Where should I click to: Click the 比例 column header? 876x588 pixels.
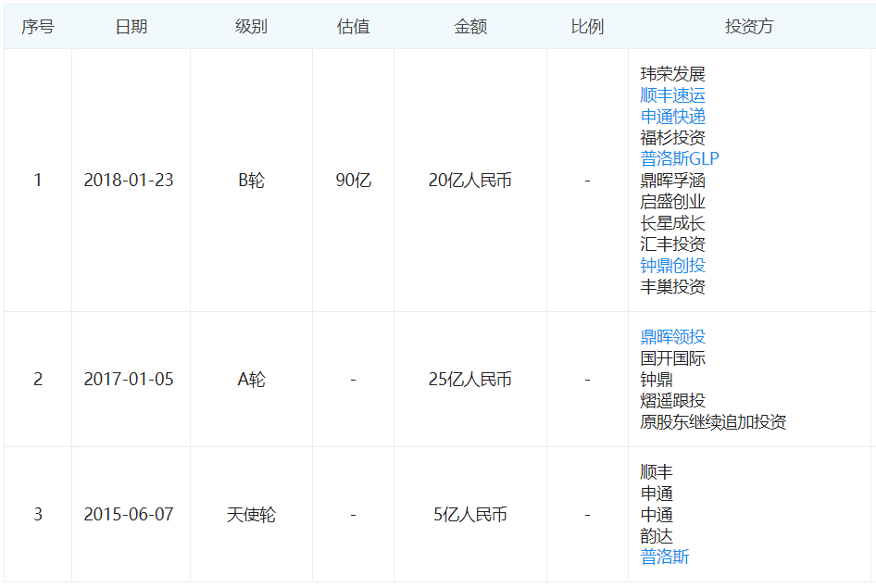coord(587,26)
